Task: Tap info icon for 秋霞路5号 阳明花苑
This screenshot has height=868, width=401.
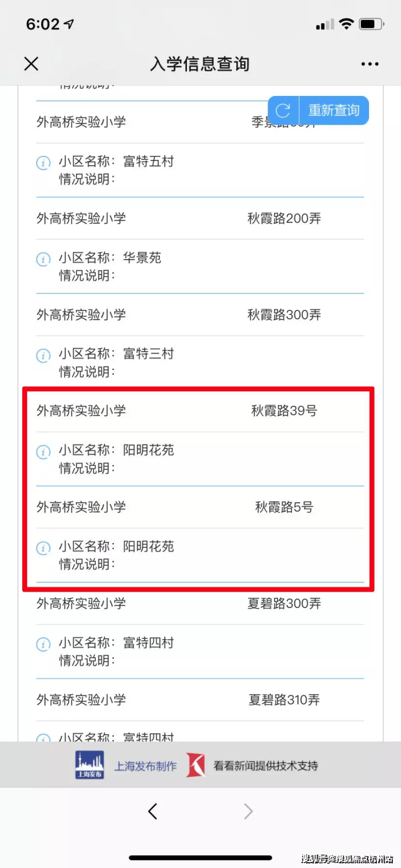Action: (x=43, y=548)
